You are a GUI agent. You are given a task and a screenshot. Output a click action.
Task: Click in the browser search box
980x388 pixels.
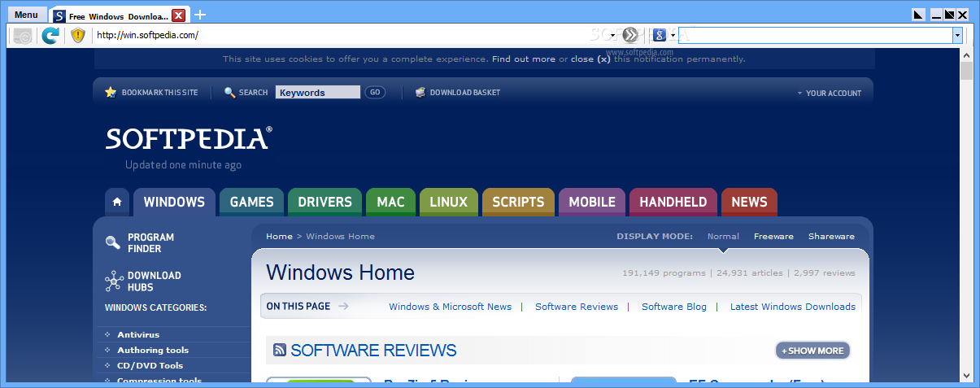(815, 35)
